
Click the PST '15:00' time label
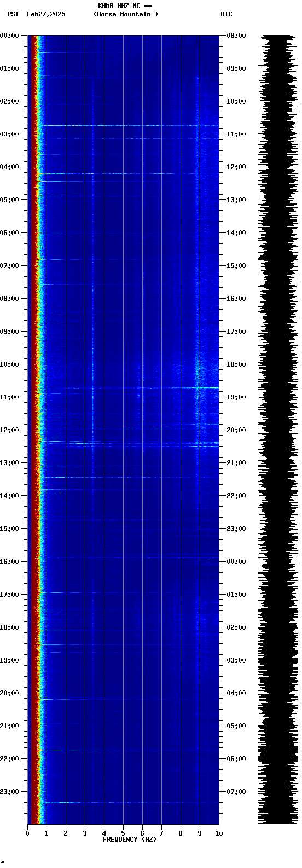coord(9,529)
